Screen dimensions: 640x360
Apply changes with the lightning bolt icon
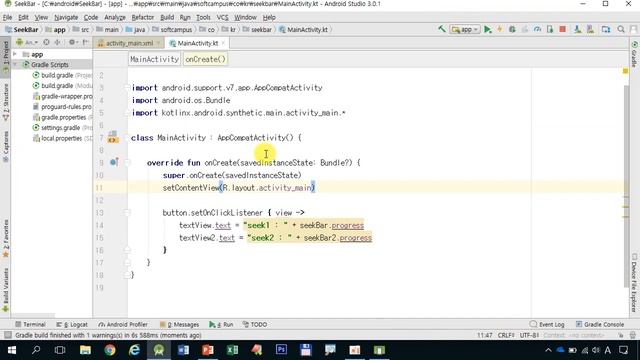pyautogui.click(x=500, y=29)
